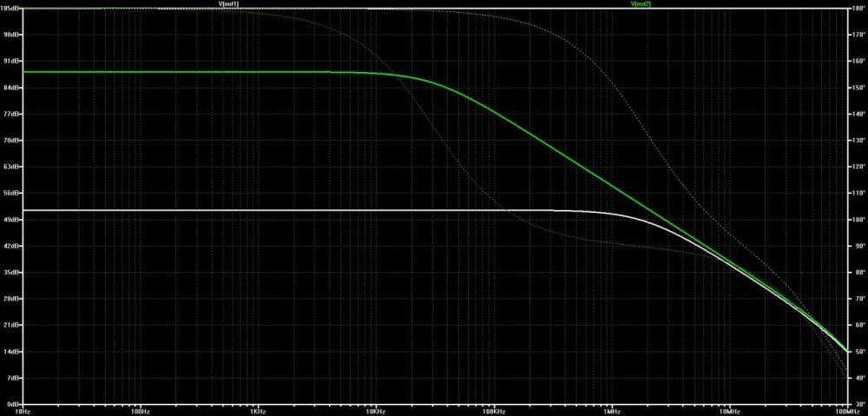Click the 180° label on phase axis

point(856,9)
